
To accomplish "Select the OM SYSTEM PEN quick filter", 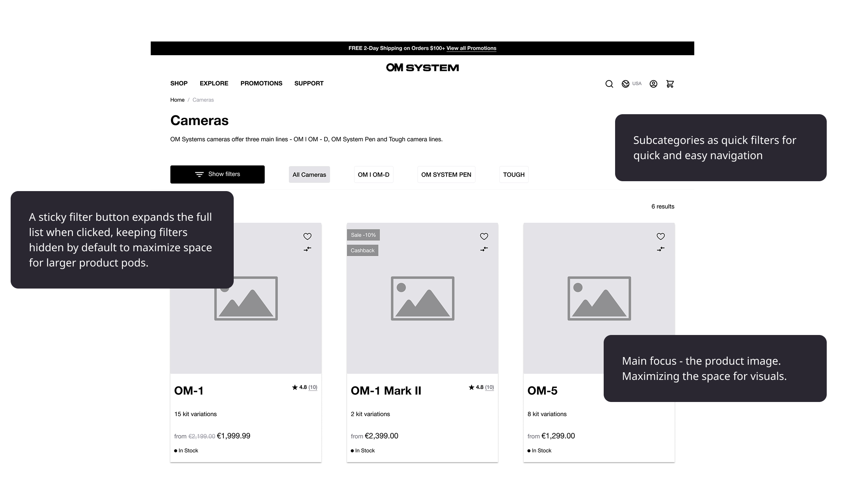I will click(x=446, y=175).
